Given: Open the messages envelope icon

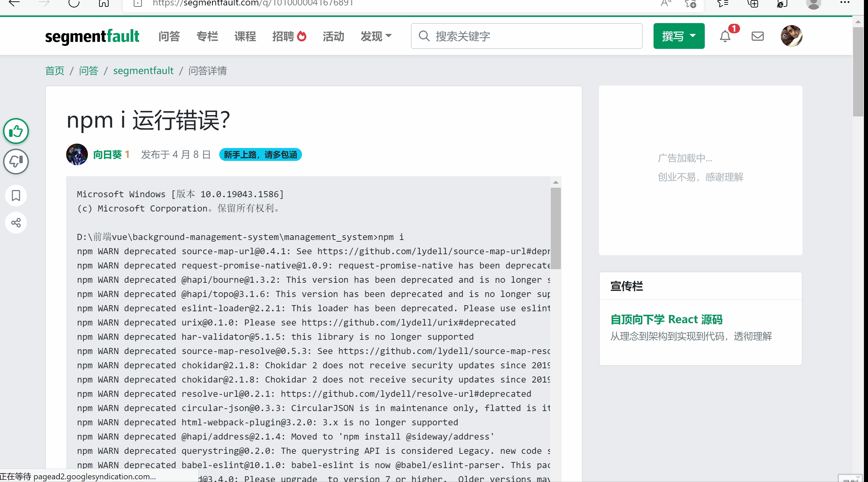Looking at the screenshot, I should (757, 36).
